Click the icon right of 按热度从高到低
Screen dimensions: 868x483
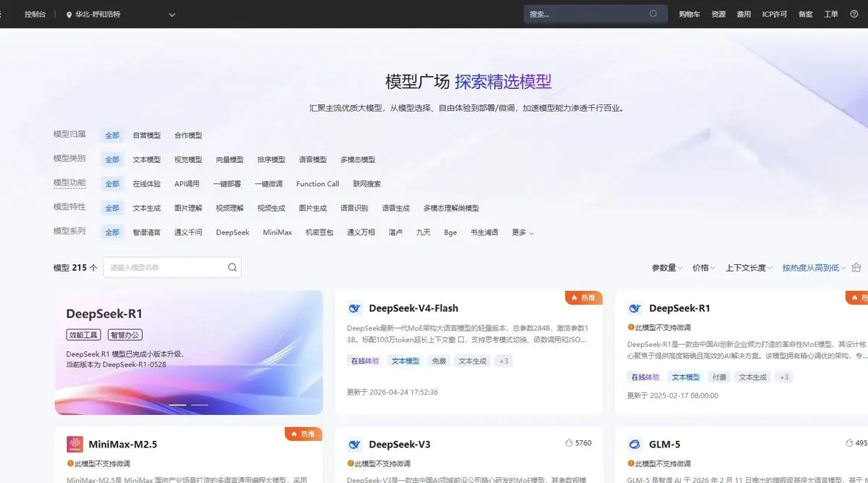click(856, 267)
